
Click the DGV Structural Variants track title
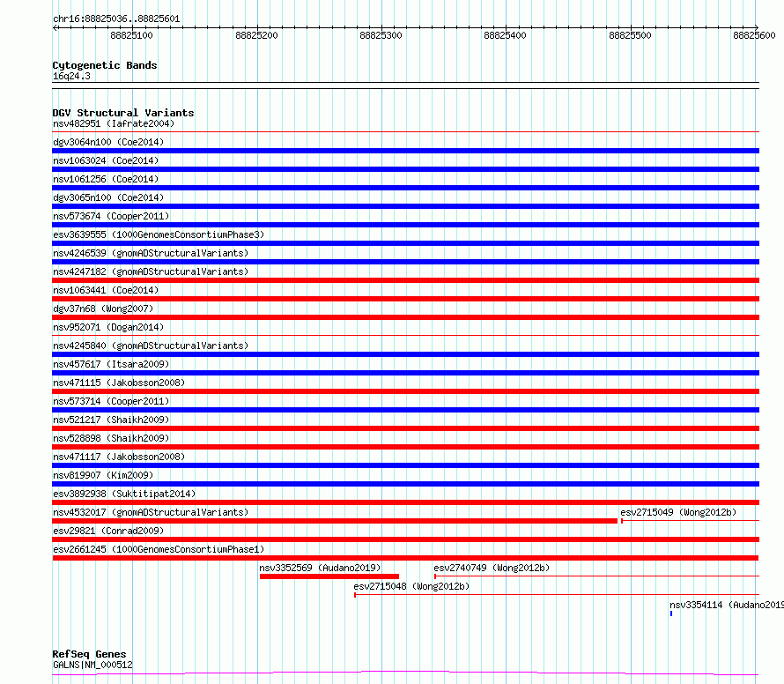coord(123,113)
